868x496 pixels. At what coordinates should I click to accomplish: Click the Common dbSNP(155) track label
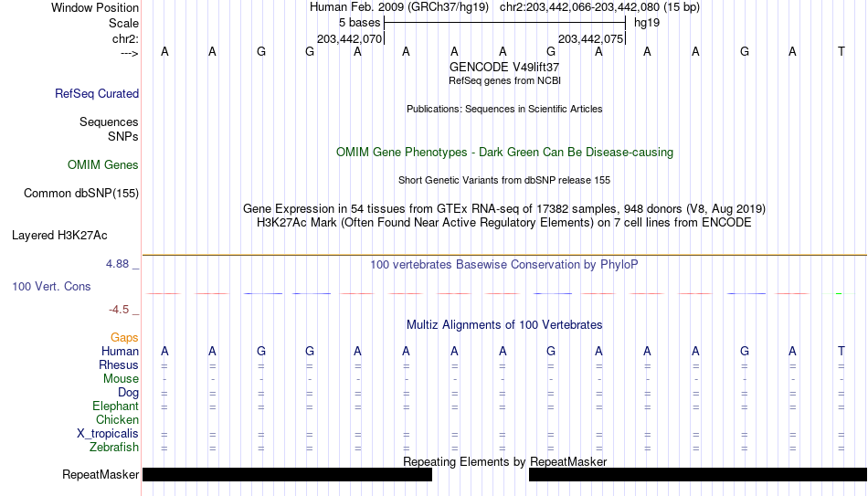80,194
